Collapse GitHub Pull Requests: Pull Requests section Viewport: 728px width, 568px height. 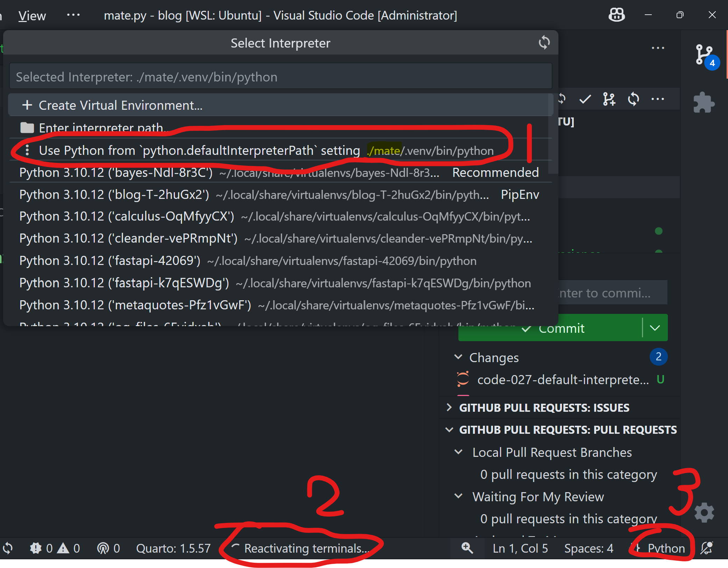click(449, 430)
